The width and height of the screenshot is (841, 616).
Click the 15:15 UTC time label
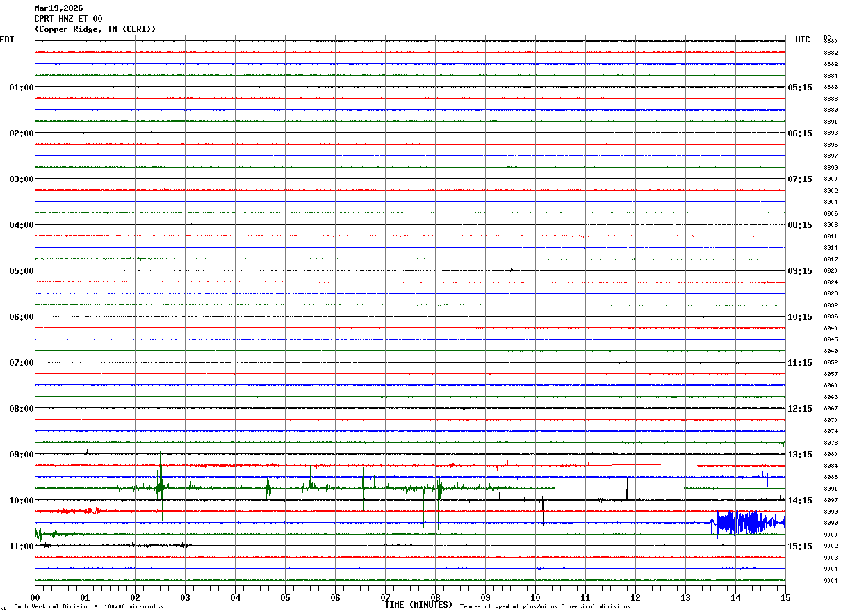(800, 546)
